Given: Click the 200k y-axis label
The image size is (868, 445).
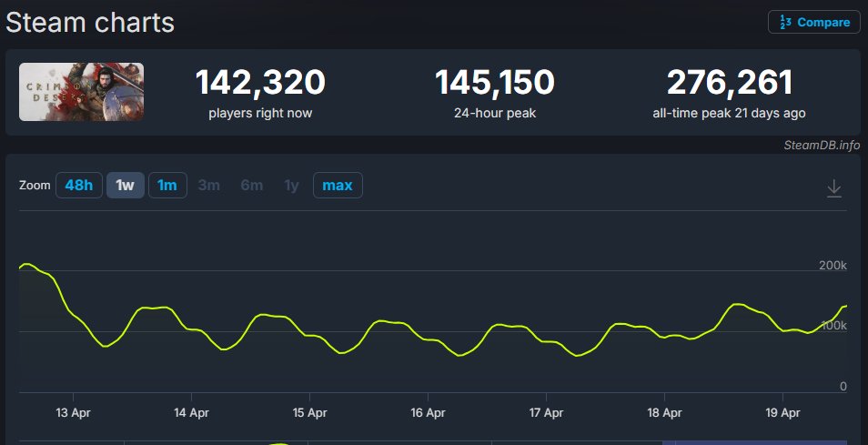Looking at the screenshot, I should 833,266.
